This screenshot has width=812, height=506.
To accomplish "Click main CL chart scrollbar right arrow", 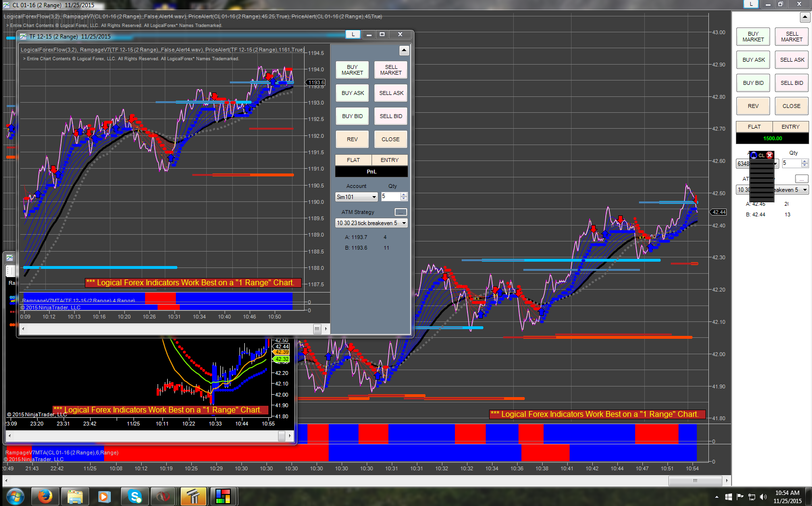I will tap(727, 480).
